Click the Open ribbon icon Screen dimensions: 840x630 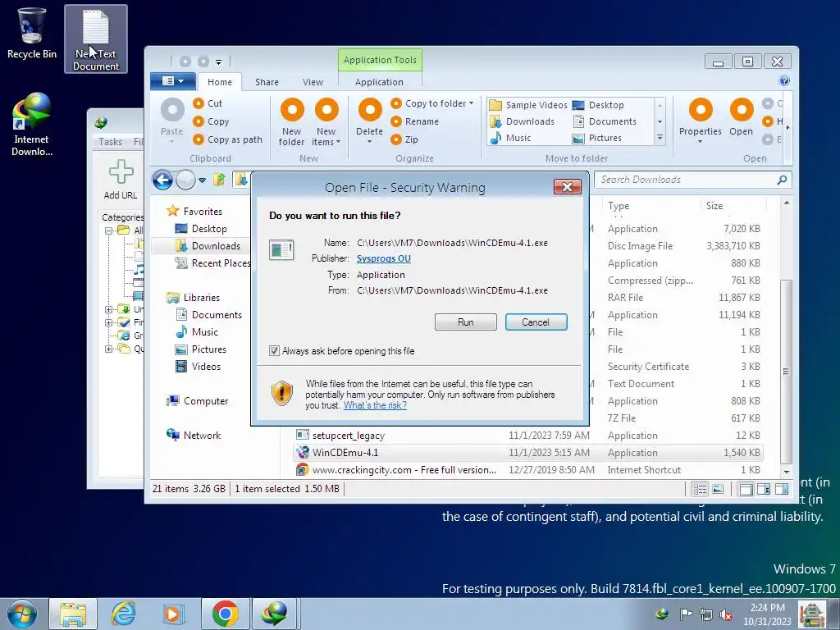(x=742, y=111)
